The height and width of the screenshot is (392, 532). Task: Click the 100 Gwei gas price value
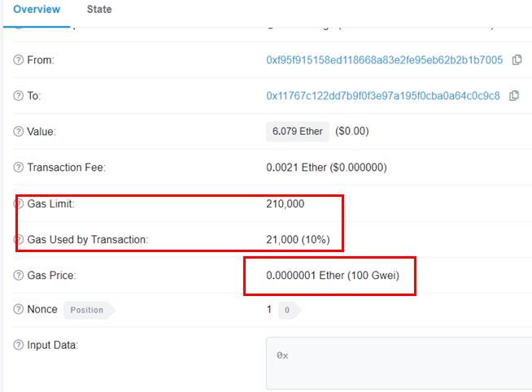[373, 275]
